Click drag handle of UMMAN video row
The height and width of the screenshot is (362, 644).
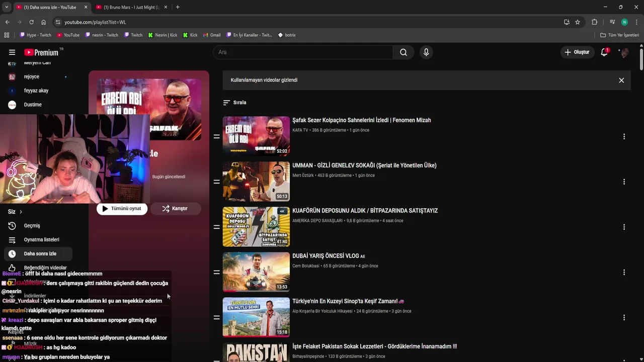(216, 182)
